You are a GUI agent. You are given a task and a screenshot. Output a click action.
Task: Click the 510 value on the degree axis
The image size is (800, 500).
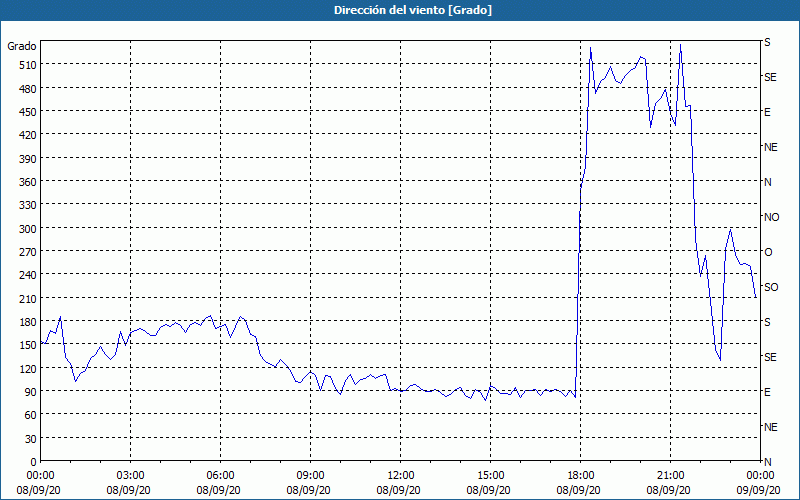[x=28, y=65]
